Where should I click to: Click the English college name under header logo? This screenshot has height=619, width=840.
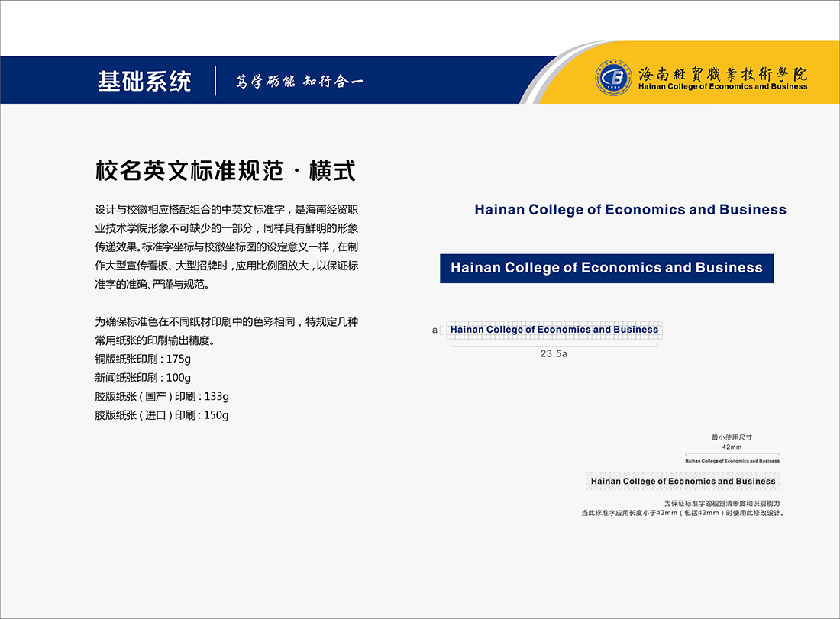(x=722, y=87)
